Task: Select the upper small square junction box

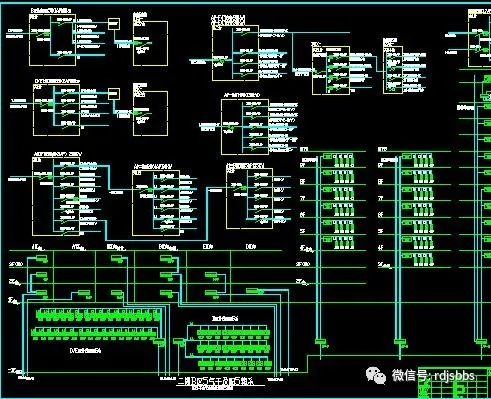Action: coord(114,24)
